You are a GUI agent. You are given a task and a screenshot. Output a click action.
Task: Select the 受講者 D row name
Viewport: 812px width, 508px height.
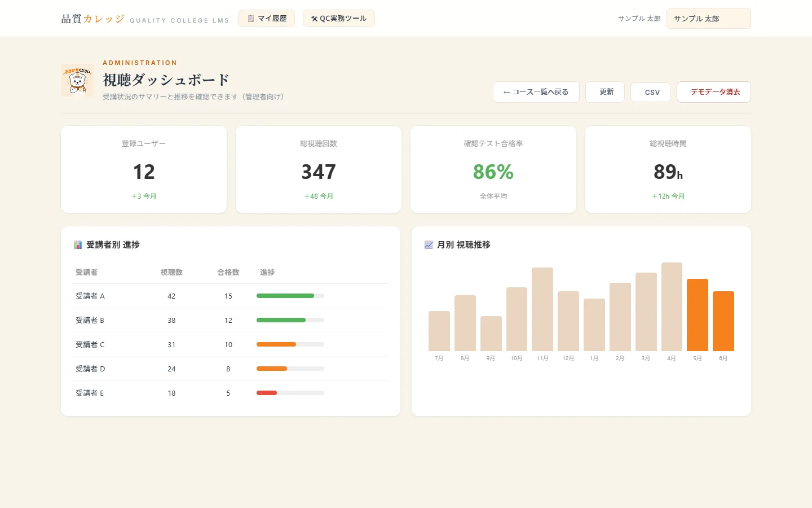pyautogui.click(x=90, y=369)
